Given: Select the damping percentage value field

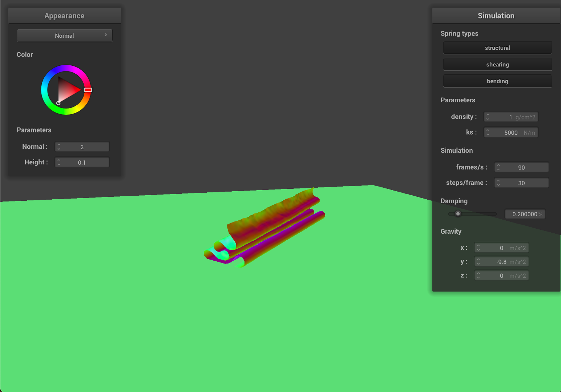Looking at the screenshot, I should 525,214.
